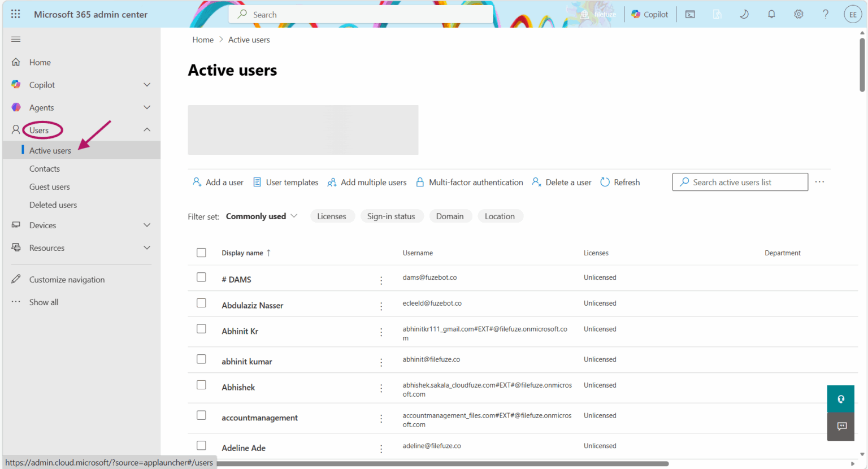The width and height of the screenshot is (868, 469).
Task: Open row options for accountmanagement
Action: click(381, 419)
